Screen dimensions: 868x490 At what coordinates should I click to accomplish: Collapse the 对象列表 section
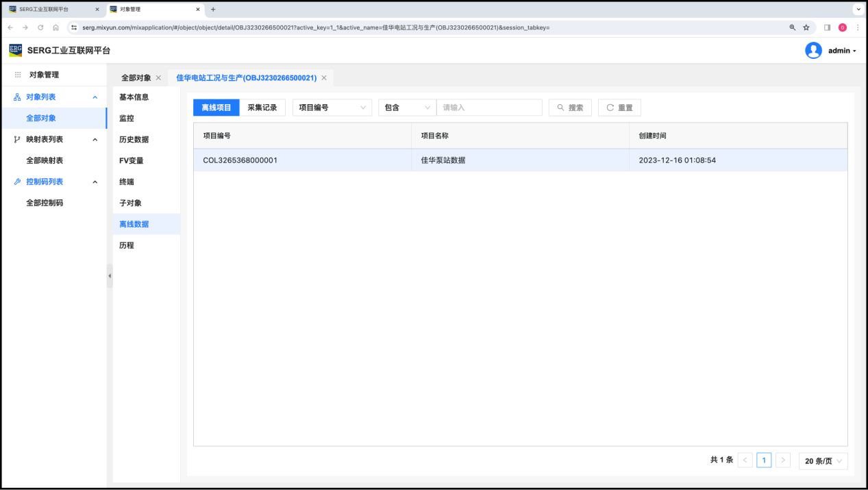tap(95, 97)
